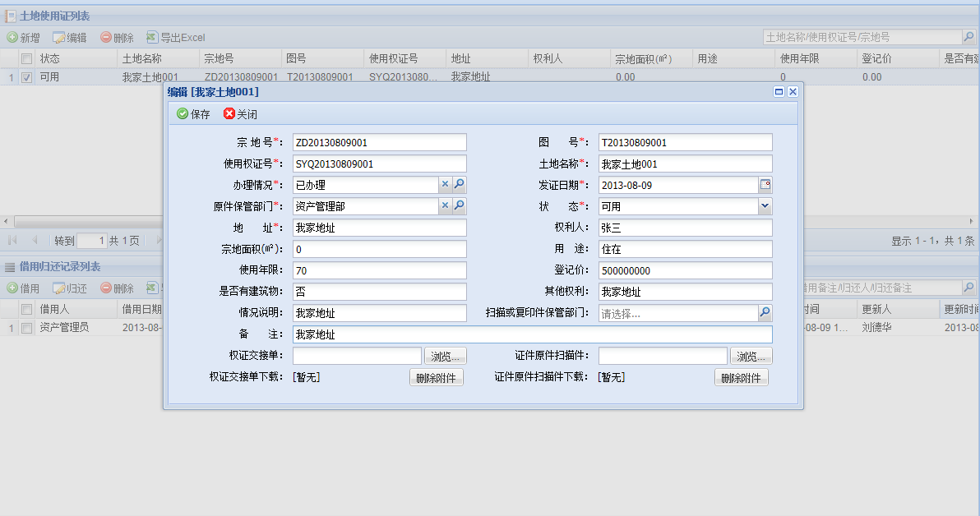The height and width of the screenshot is (516, 980).
Task: Go to the previous page with pager icon
Action: click(x=35, y=240)
